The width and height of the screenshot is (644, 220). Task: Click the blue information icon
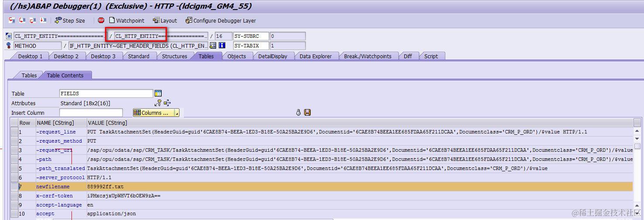(x=222, y=46)
